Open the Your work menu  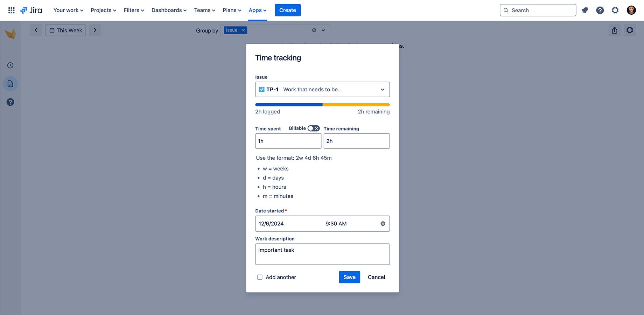pyautogui.click(x=68, y=10)
